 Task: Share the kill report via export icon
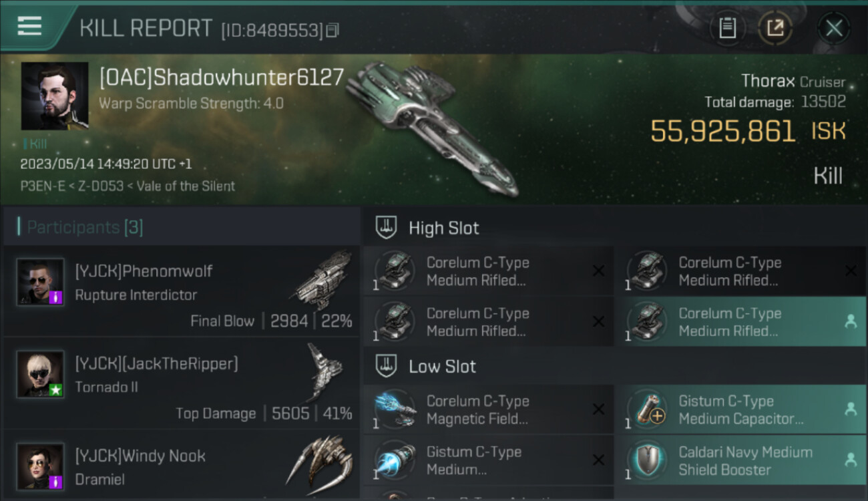775,28
